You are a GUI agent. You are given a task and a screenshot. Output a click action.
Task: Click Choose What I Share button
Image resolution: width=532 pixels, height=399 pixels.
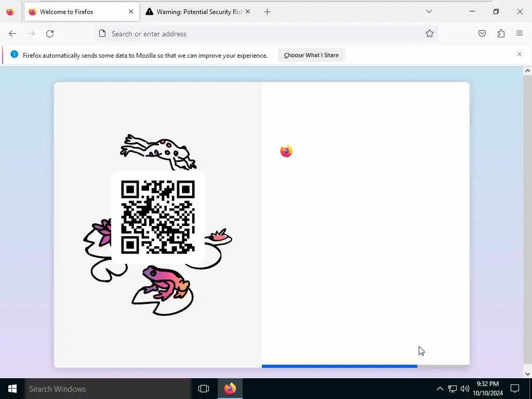pos(311,55)
